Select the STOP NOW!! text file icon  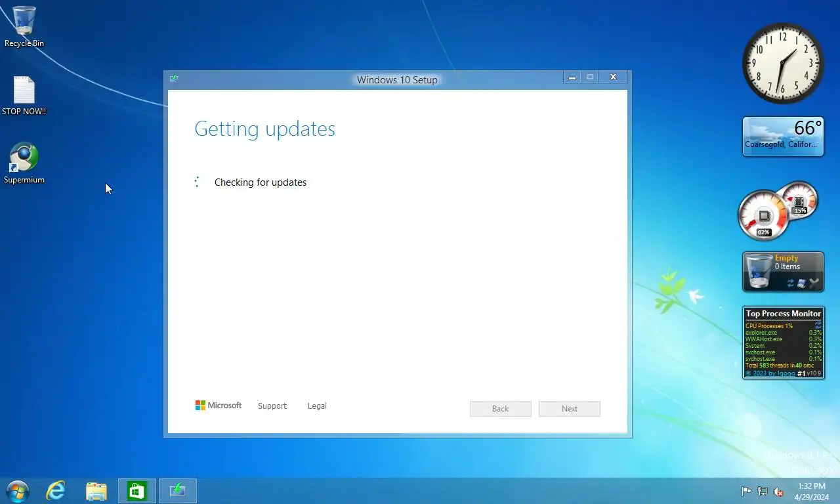tap(24, 96)
